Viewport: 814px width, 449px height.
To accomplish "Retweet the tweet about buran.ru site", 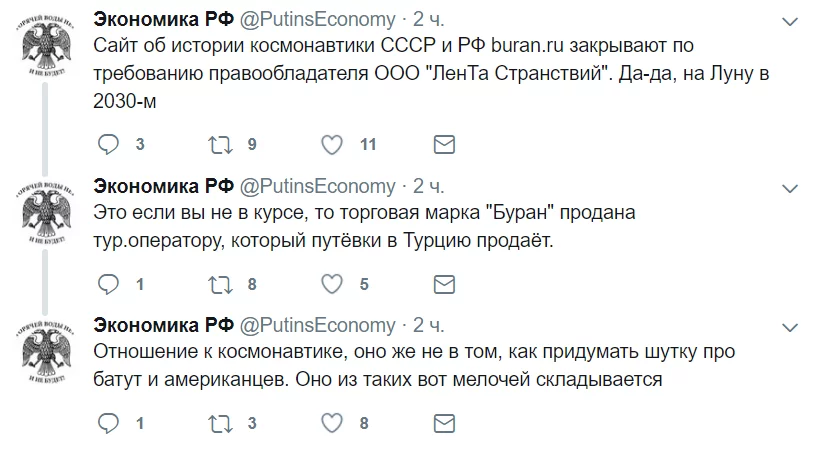I will click(x=221, y=145).
